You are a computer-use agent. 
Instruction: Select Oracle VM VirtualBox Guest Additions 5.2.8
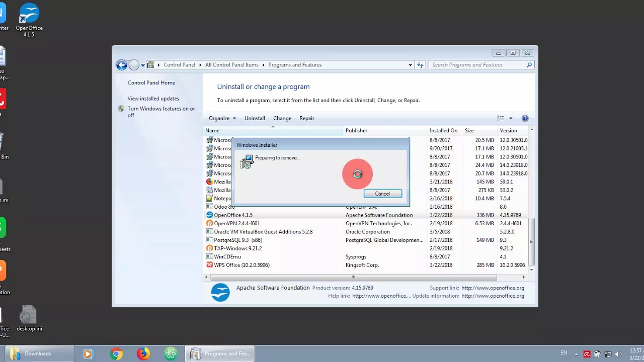coord(263,232)
